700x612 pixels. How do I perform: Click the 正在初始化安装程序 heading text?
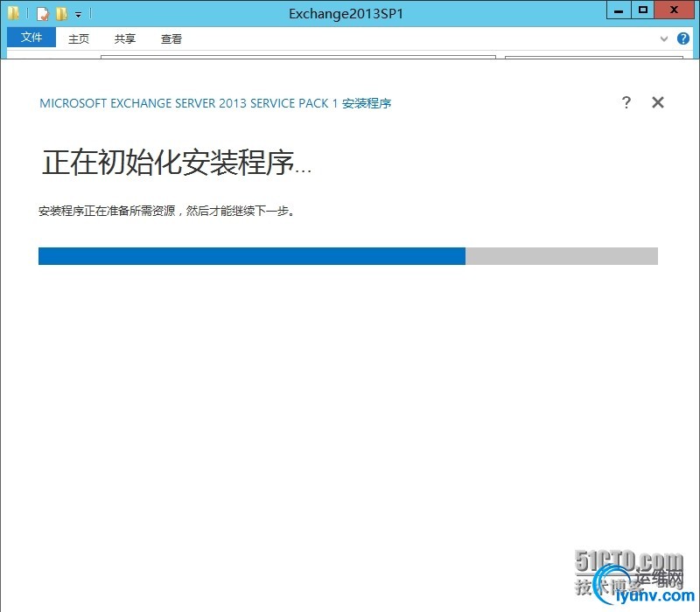pyautogui.click(x=177, y=163)
